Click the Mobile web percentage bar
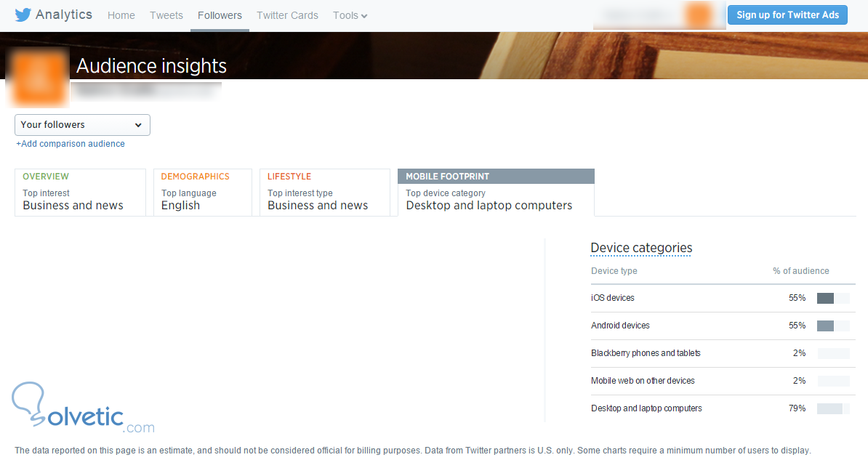Screen dimensions: 868x468 (833, 381)
